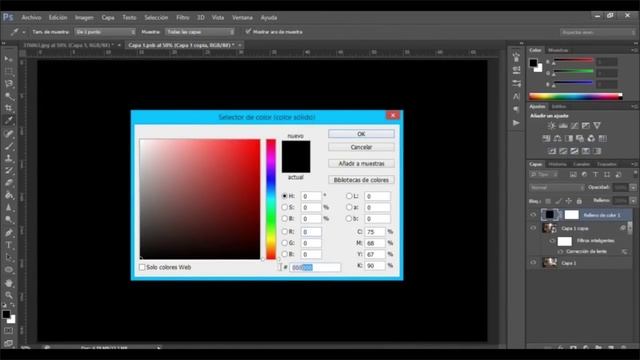Open Tam. de muestra dropdown

[105, 32]
